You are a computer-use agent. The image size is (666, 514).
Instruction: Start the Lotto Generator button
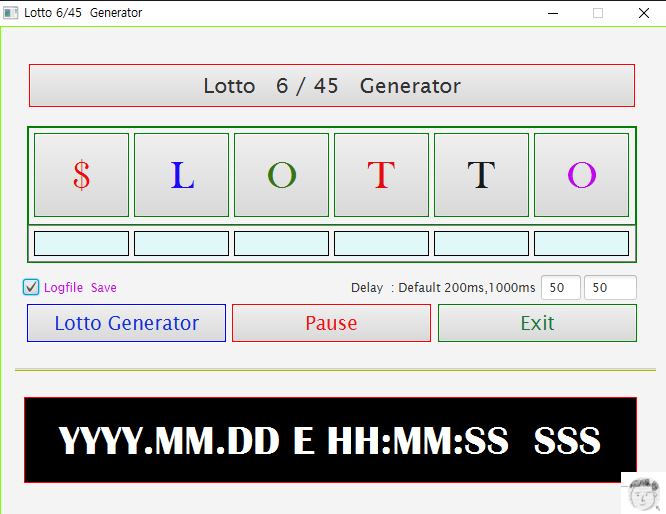127,323
